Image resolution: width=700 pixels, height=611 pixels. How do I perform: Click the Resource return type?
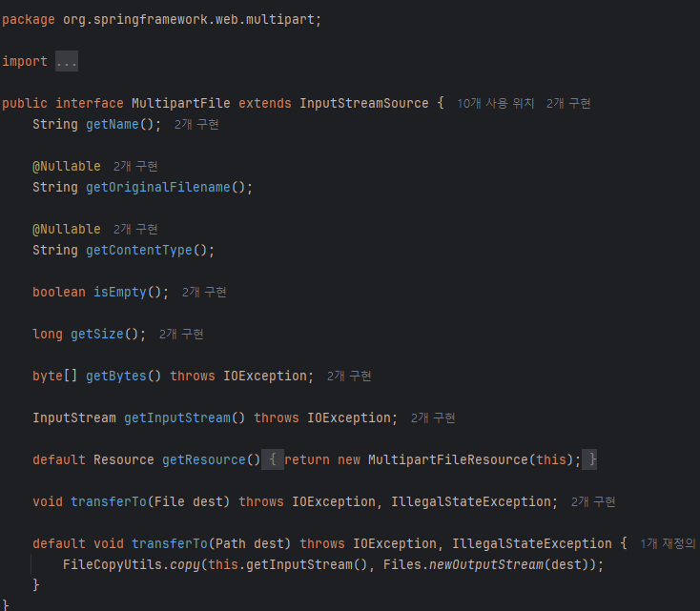[124, 460]
